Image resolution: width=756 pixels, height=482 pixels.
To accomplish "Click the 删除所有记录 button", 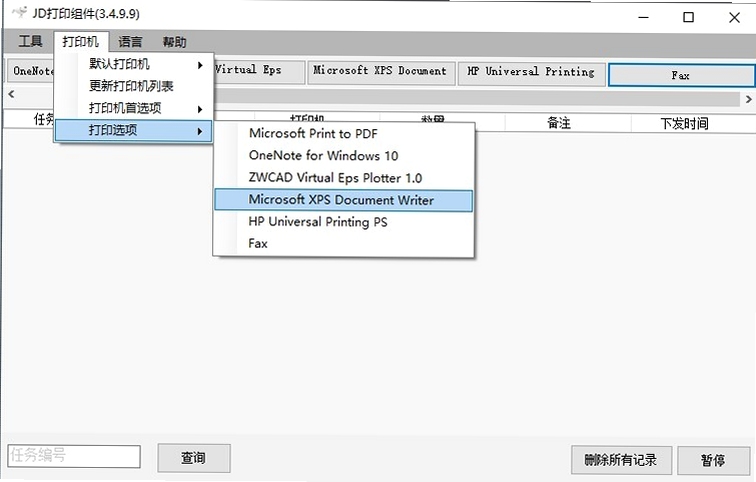I will coord(621,460).
